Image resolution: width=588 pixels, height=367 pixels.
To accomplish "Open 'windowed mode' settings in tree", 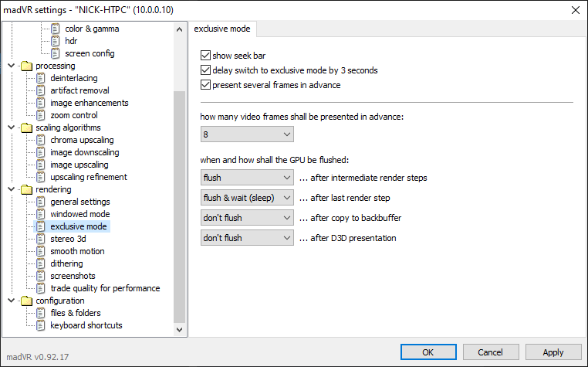I will click(x=79, y=214).
